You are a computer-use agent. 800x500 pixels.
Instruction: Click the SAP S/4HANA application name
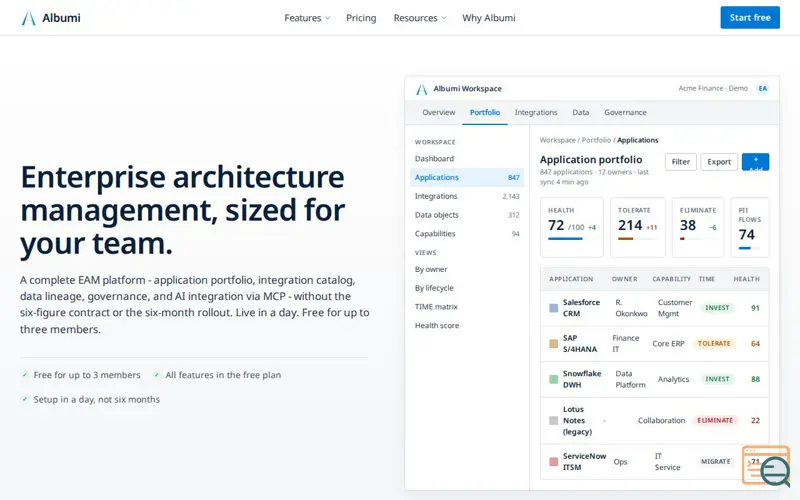coord(580,344)
